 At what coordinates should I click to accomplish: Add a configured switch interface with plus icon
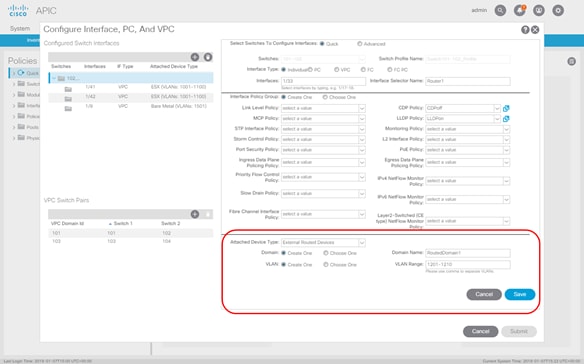(x=195, y=57)
